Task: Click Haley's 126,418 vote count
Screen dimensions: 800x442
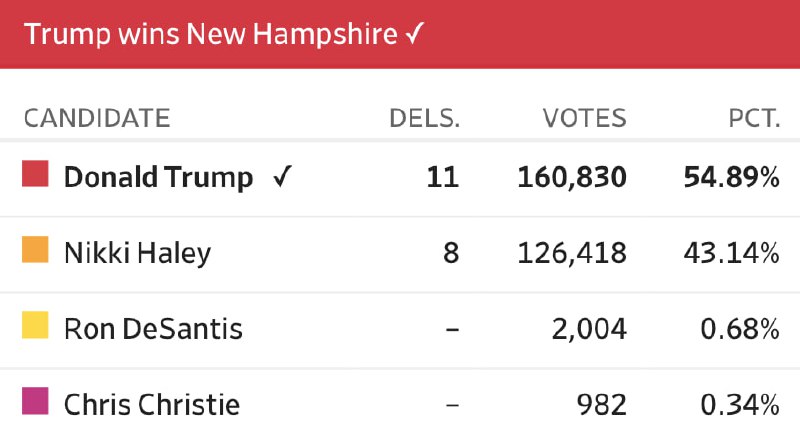Action: pyautogui.click(x=572, y=253)
